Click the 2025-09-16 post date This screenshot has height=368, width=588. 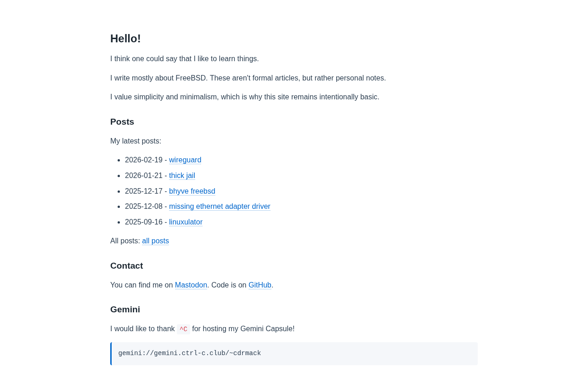coord(144,222)
